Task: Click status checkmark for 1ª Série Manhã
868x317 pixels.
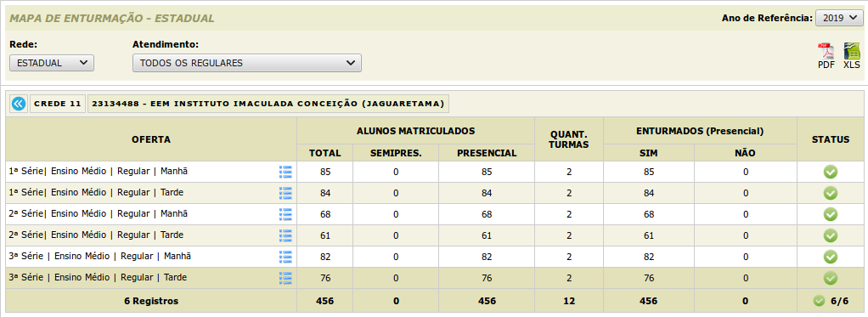Action: click(x=831, y=172)
